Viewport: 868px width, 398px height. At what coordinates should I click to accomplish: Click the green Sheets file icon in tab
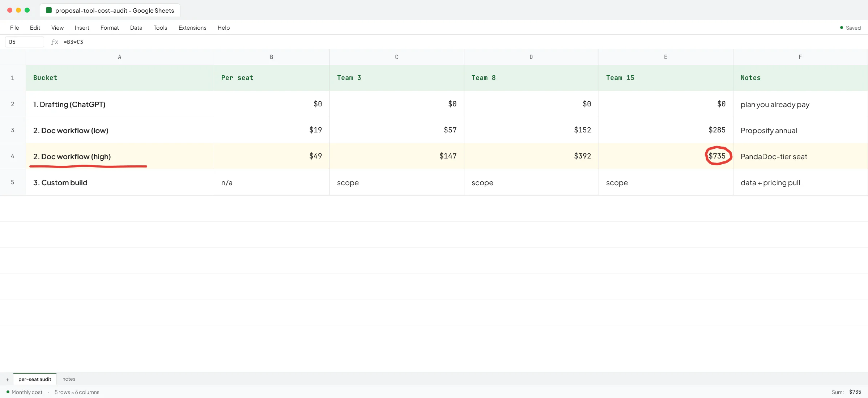49,10
